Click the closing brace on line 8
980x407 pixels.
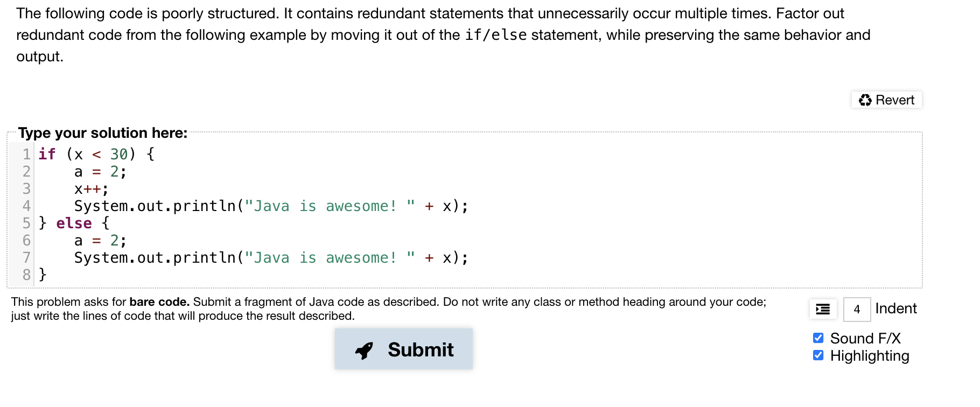[x=43, y=275]
